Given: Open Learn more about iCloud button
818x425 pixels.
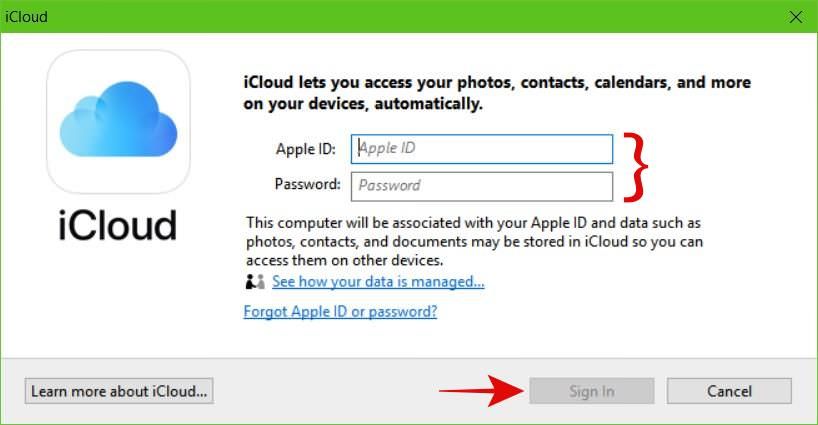Looking at the screenshot, I should click(x=119, y=391).
